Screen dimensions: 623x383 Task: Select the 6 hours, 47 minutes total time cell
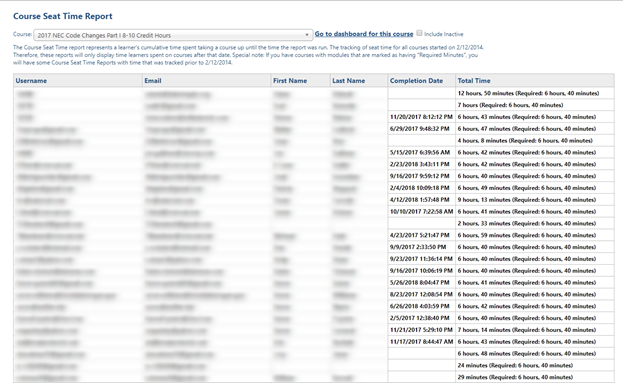click(x=534, y=129)
